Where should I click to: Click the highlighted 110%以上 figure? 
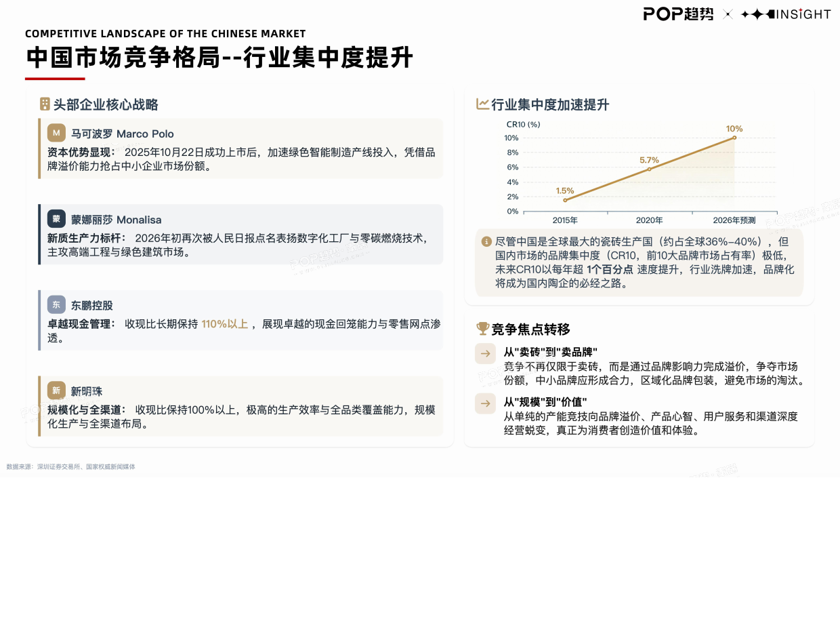[x=225, y=324]
